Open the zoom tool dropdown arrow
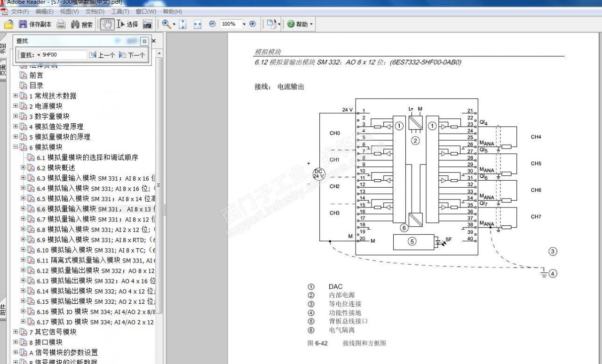The width and height of the screenshot is (602, 364). (x=174, y=24)
